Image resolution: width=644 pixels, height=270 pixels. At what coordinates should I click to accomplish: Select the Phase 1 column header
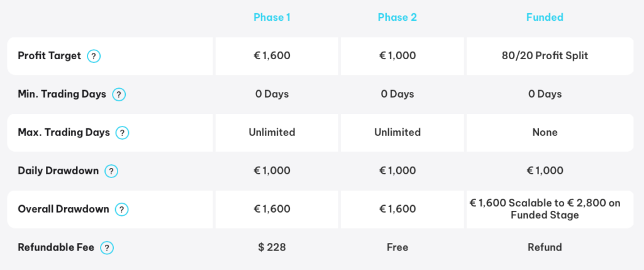coord(272,17)
